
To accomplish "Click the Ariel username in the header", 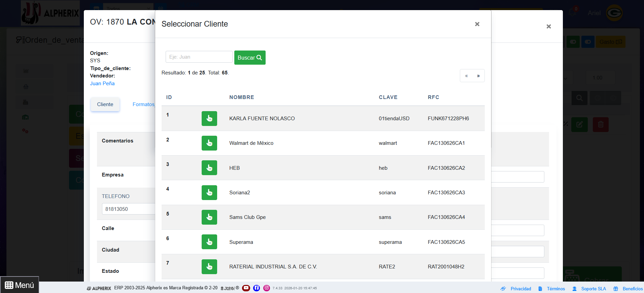I will pos(594,13).
